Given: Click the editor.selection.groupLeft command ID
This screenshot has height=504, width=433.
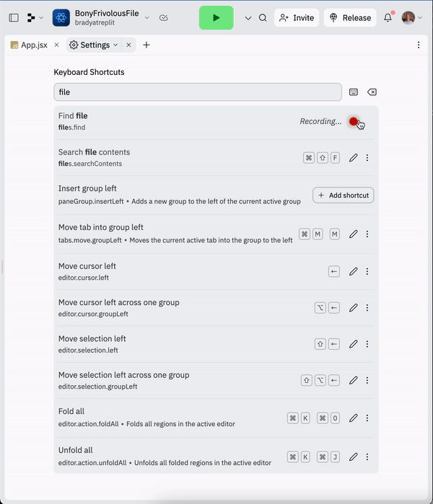Looking at the screenshot, I should pos(98,386).
